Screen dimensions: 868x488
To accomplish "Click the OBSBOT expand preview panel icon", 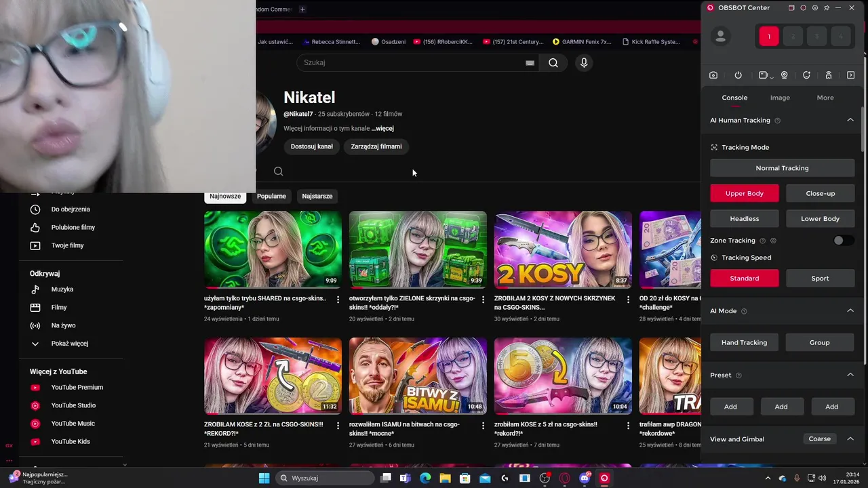I will (851, 75).
